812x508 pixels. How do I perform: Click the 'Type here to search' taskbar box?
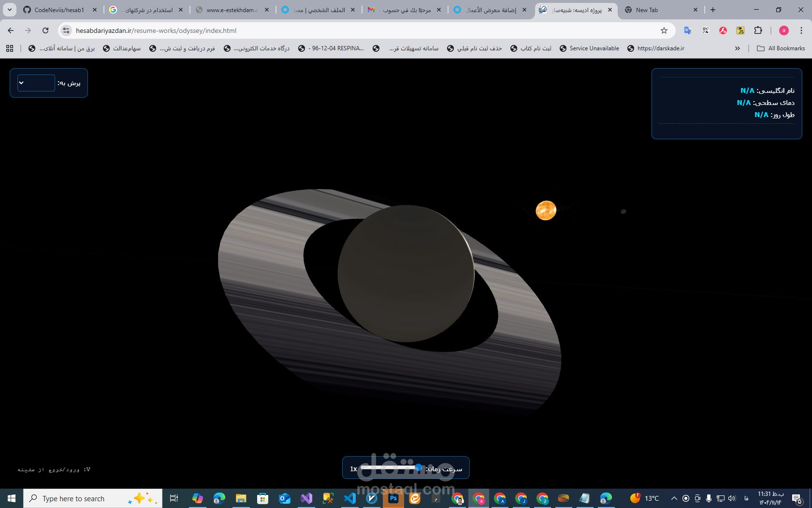(x=93, y=498)
